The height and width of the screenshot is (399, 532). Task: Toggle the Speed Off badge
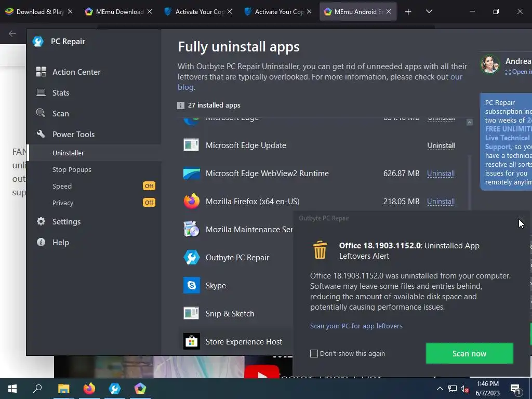[149, 186]
